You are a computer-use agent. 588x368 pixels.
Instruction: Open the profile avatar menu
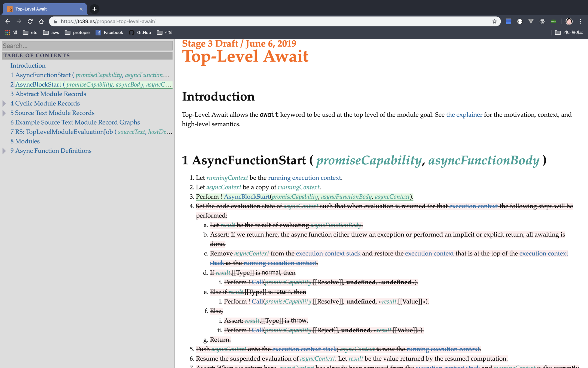pyautogui.click(x=569, y=21)
